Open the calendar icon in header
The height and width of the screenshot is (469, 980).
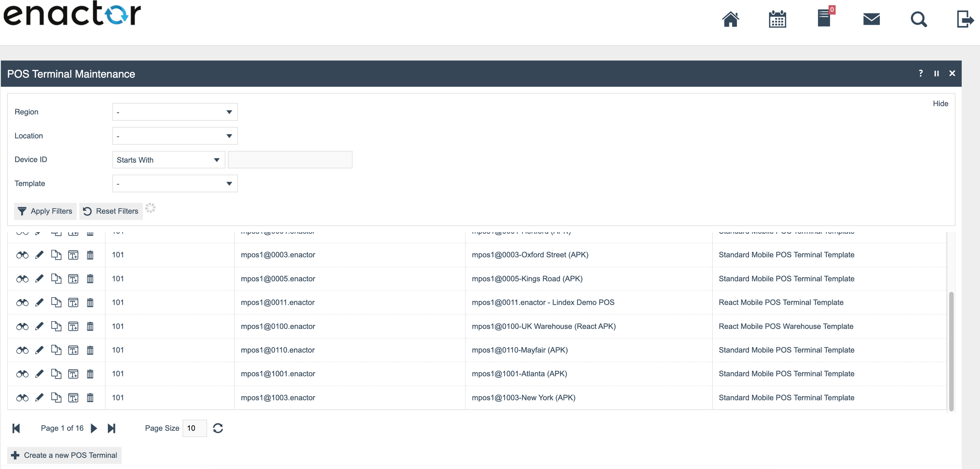pos(777,19)
